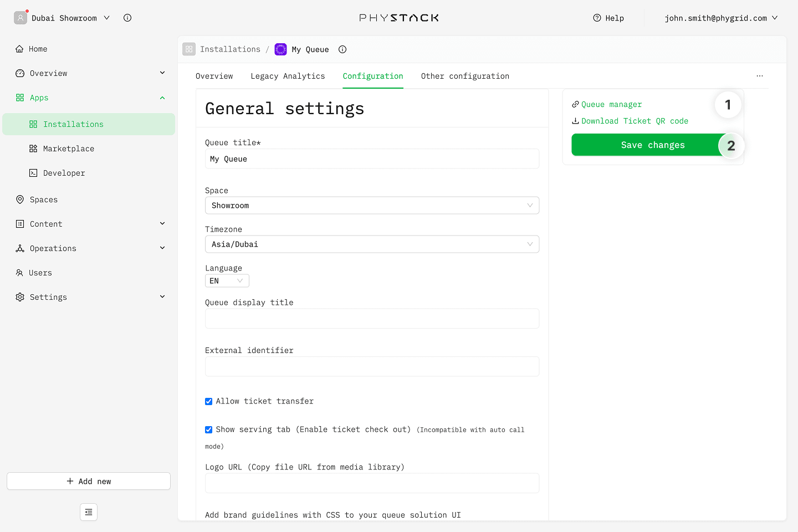Open the Other configuration tab

click(464, 76)
